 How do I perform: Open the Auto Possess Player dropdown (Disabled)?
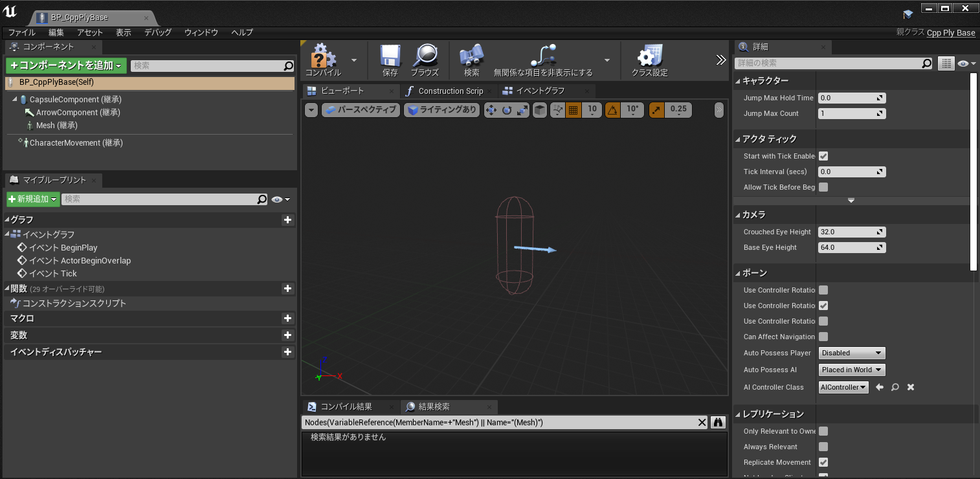[x=852, y=353]
